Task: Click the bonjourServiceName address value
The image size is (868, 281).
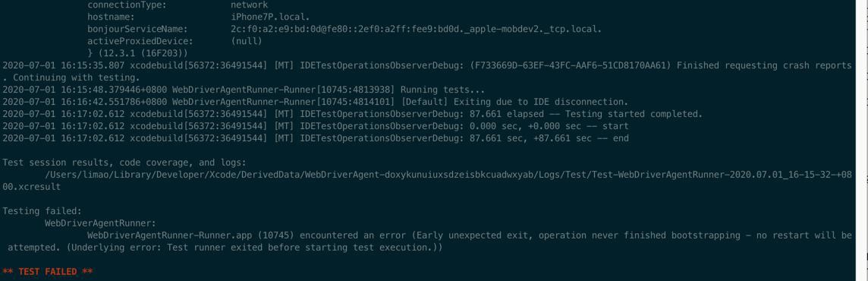Action: [x=417, y=29]
